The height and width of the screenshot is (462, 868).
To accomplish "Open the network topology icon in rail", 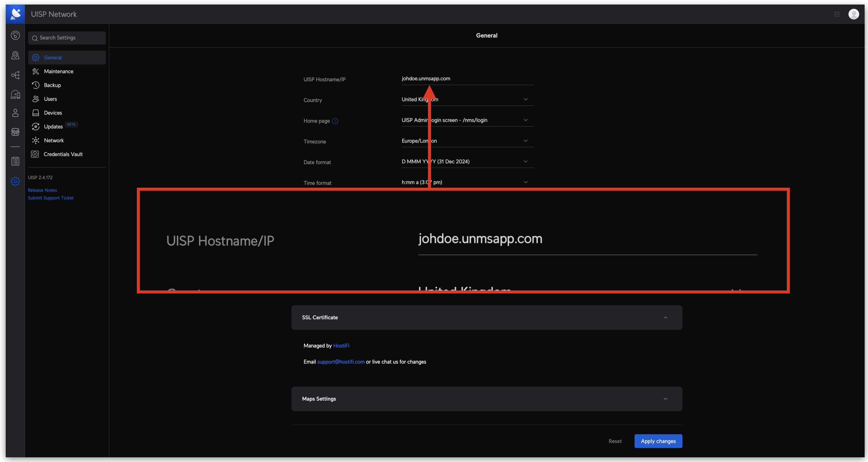I will coord(15,75).
